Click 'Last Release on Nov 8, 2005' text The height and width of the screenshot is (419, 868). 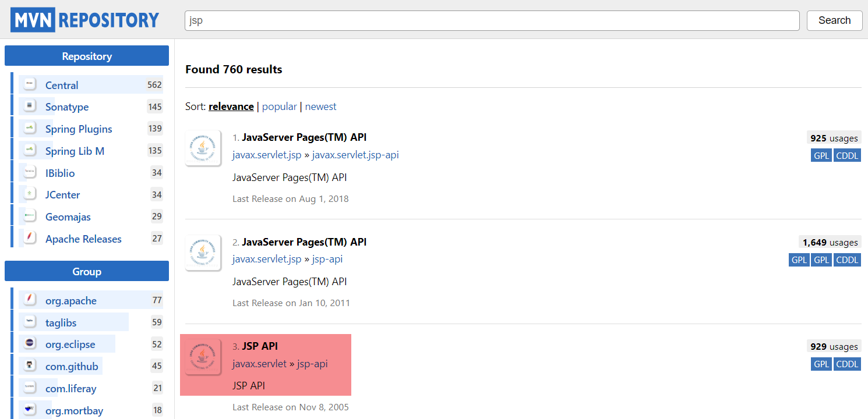click(x=291, y=407)
